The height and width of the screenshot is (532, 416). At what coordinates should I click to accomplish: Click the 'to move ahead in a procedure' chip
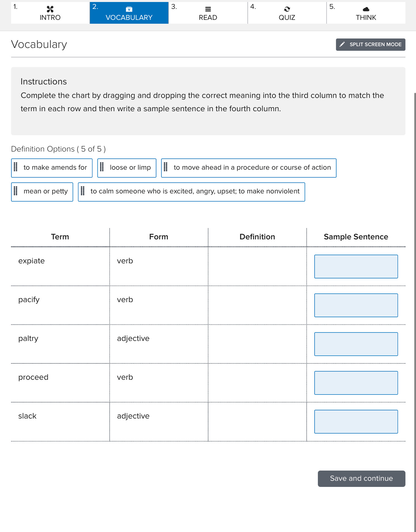pos(249,168)
